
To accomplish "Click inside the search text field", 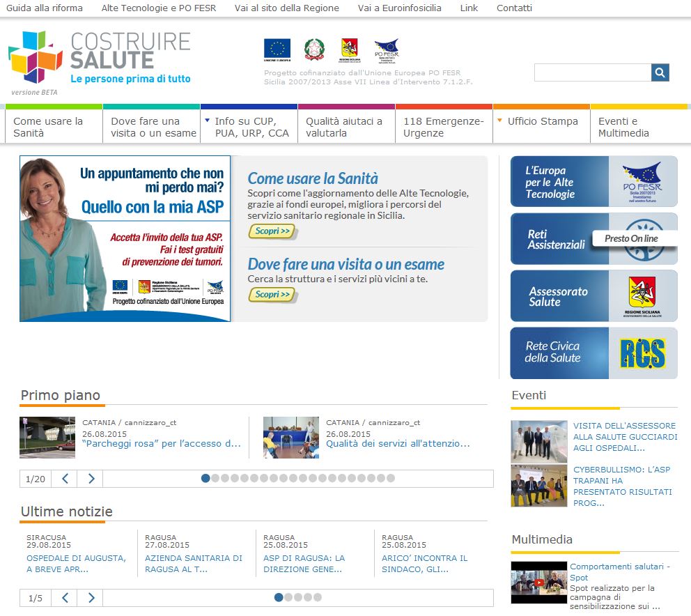I will point(592,72).
